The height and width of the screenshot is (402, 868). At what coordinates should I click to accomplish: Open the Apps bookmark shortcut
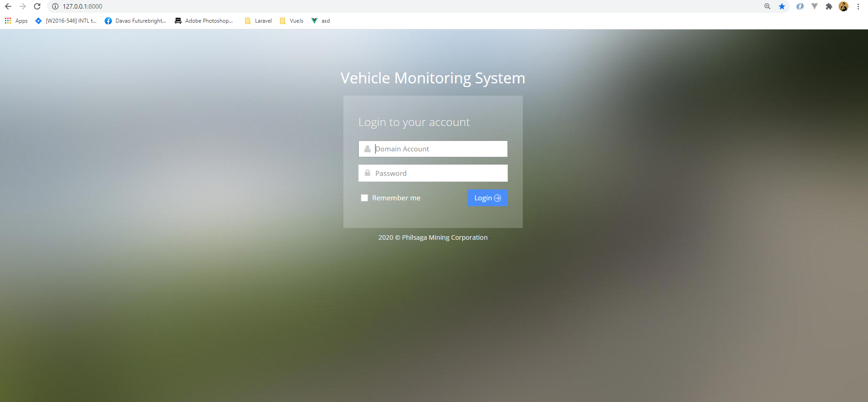coord(16,21)
